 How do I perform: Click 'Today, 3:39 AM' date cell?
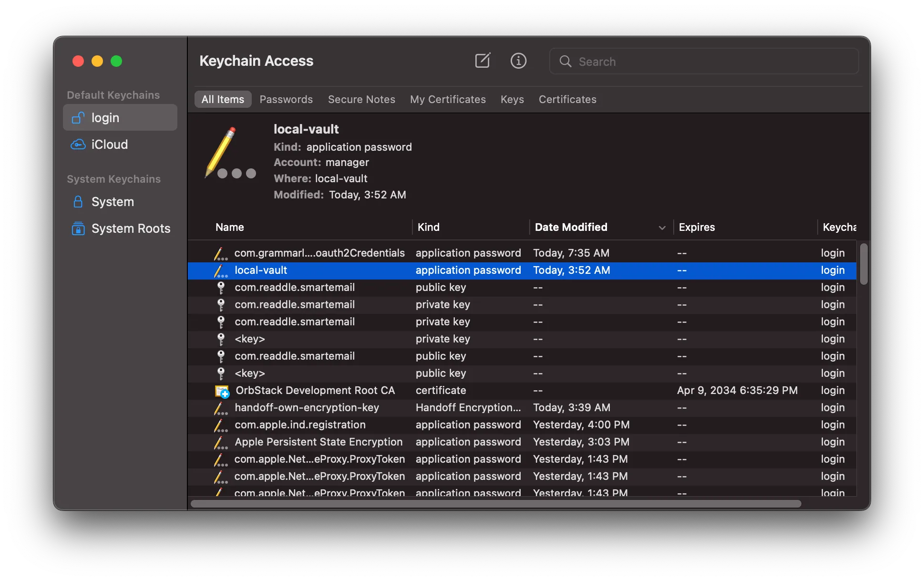coord(572,407)
